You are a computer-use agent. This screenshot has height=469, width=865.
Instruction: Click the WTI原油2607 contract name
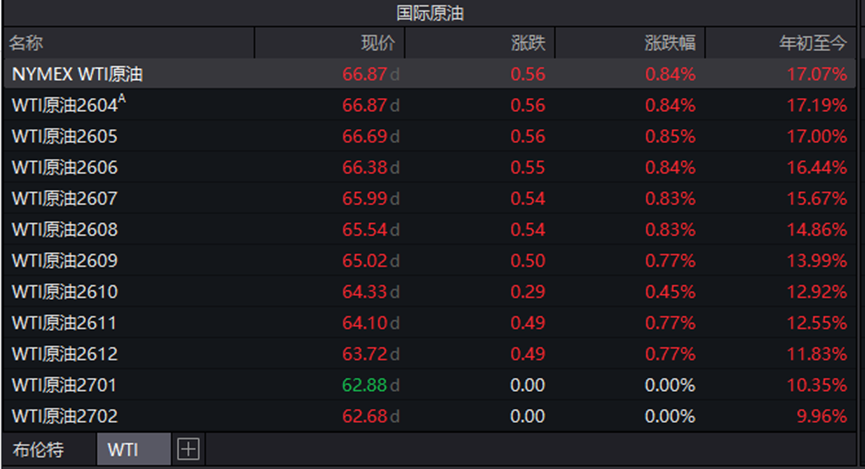point(65,198)
